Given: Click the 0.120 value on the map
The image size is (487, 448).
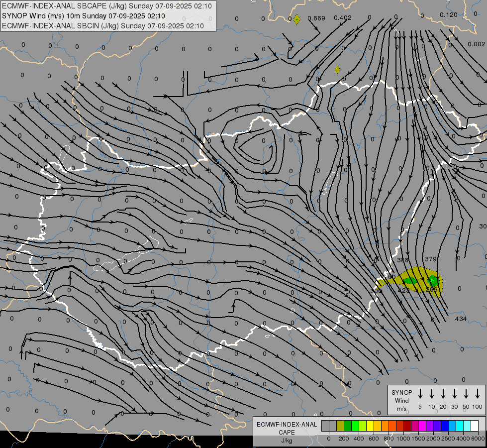Looking at the screenshot, I should pos(449,14).
